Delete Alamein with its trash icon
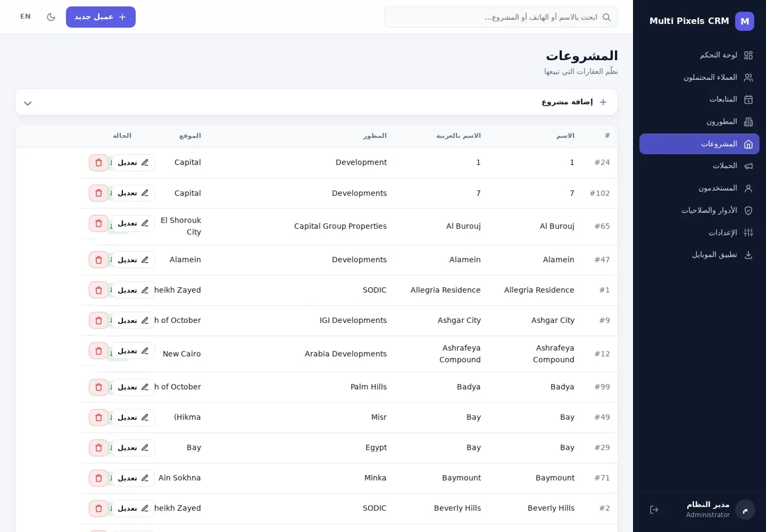The image size is (766, 532). coord(98,260)
